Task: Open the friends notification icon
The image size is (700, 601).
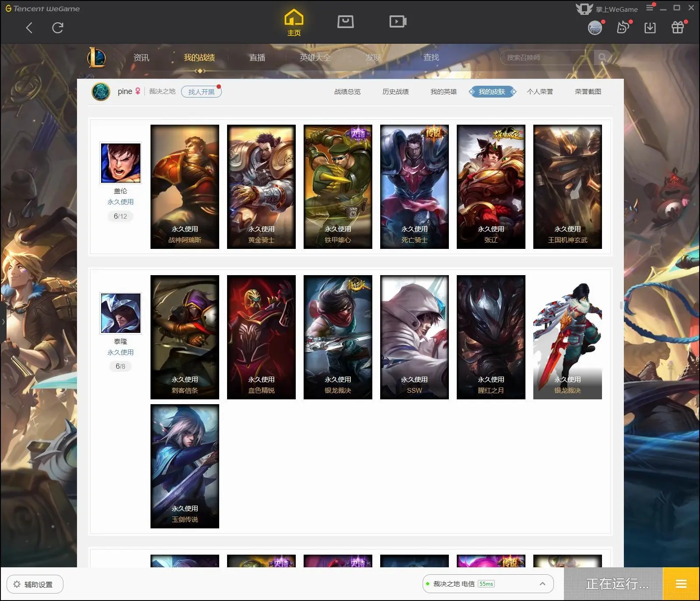Action: point(623,28)
